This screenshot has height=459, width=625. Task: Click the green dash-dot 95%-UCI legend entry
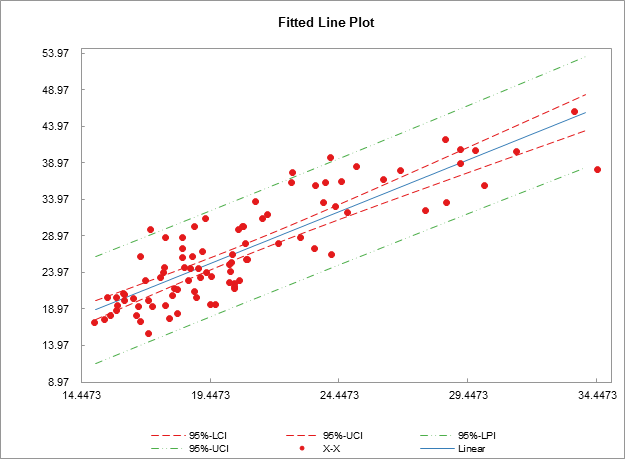coord(190,449)
